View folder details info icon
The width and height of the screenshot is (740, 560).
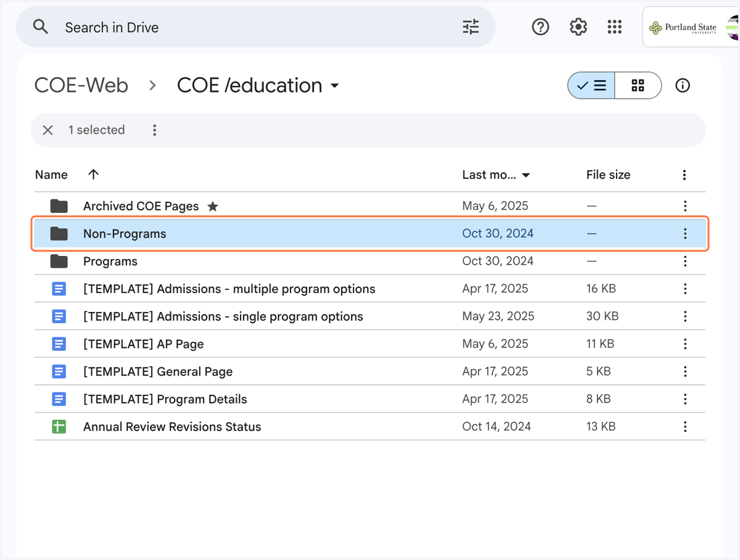point(682,86)
